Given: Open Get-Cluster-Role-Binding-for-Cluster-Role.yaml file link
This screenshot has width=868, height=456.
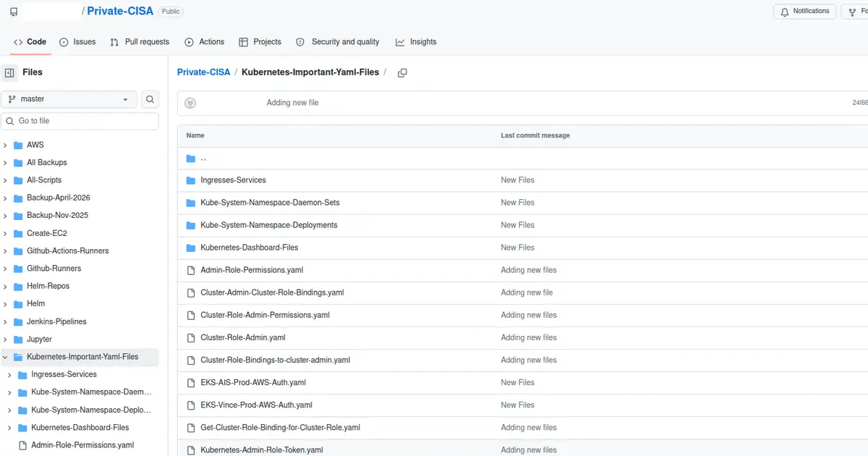Looking at the screenshot, I should [x=280, y=427].
